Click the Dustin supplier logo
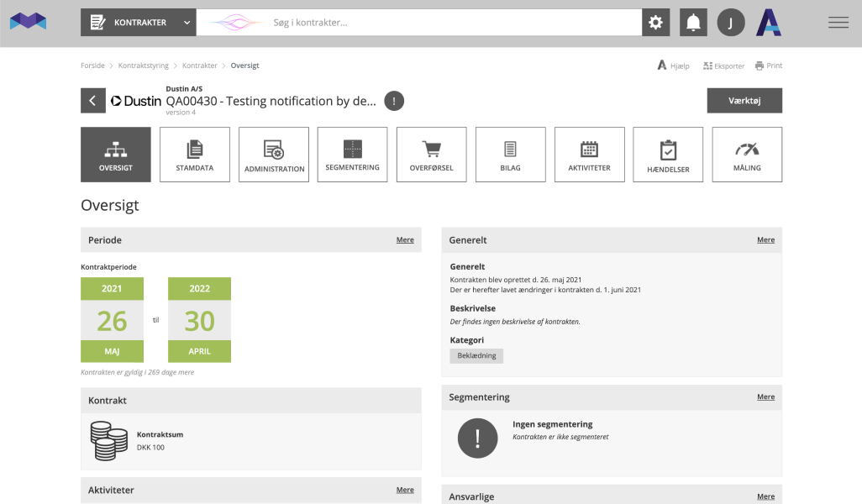Screen dimensions: 862x504 pos(136,101)
